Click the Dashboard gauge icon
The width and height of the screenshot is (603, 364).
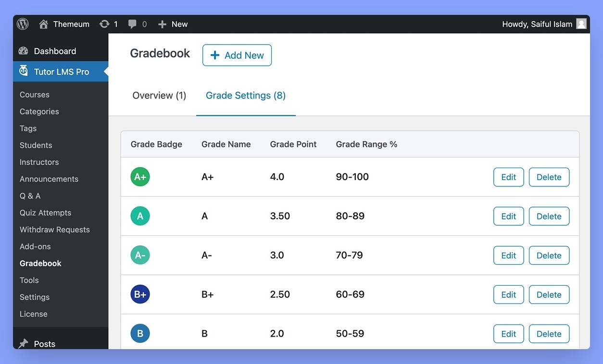[23, 51]
